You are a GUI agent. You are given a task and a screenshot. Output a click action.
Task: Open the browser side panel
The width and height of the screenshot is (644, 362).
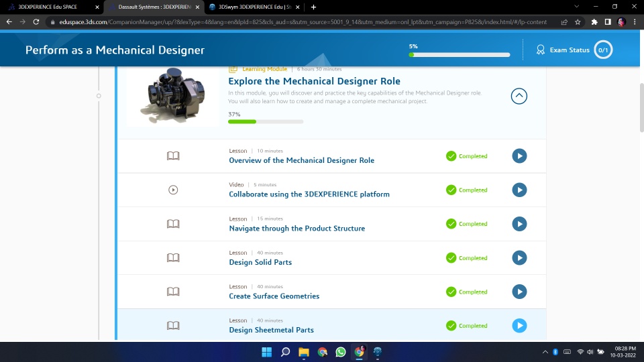coord(608,21)
